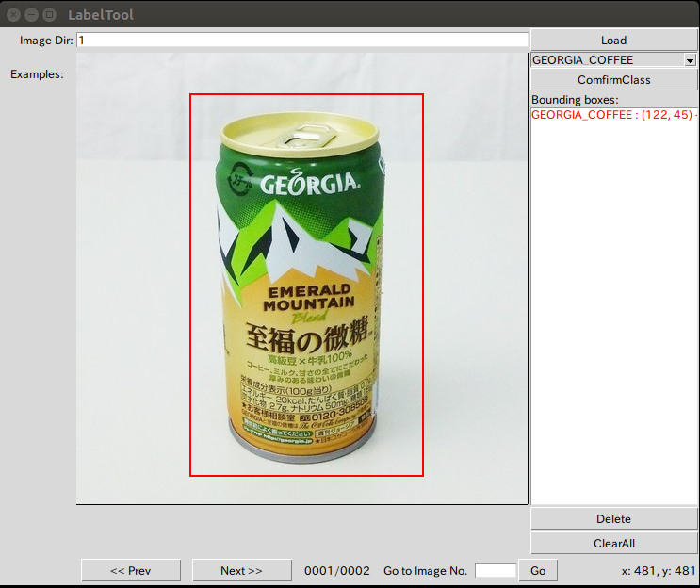Click the LabelTool window title
The width and height of the screenshot is (700, 588).
pyautogui.click(x=101, y=15)
